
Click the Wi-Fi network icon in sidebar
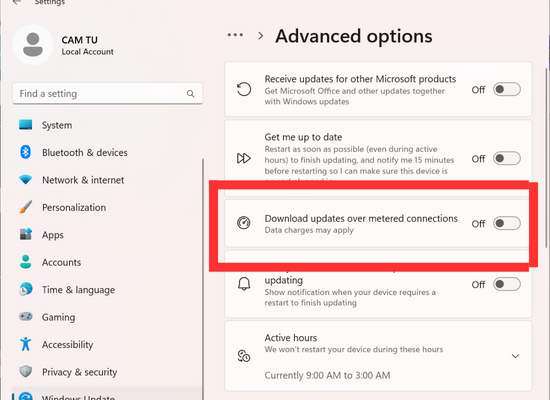[x=26, y=180]
